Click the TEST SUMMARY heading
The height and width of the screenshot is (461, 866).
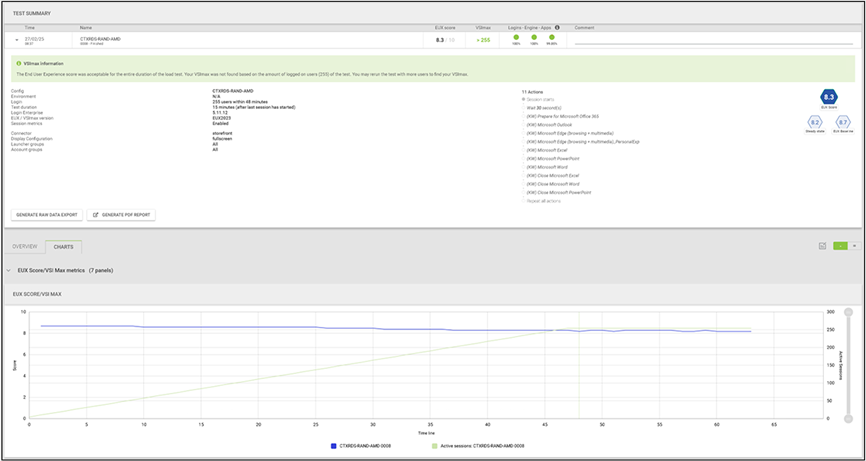coord(31,13)
